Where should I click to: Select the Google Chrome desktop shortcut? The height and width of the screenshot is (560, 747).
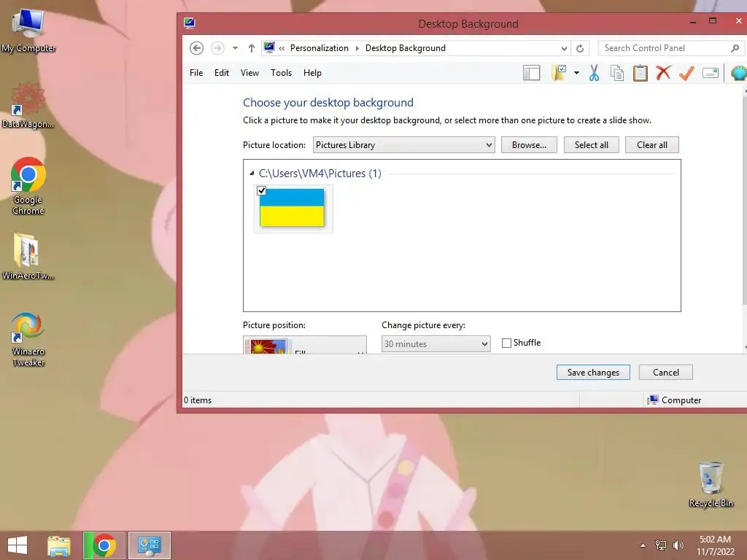tap(28, 186)
